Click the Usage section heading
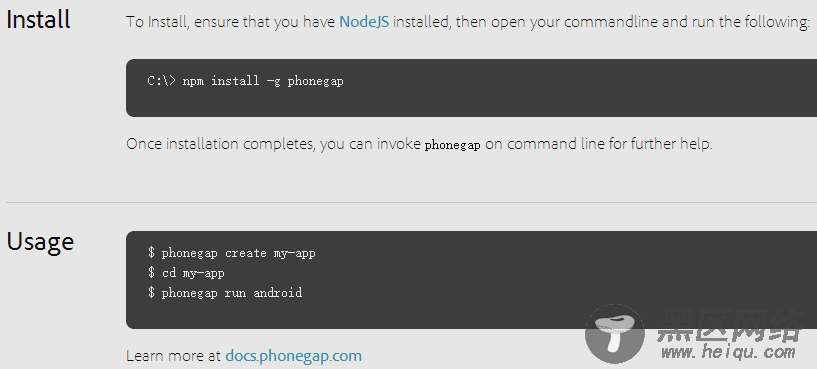 (x=40, y=241)
